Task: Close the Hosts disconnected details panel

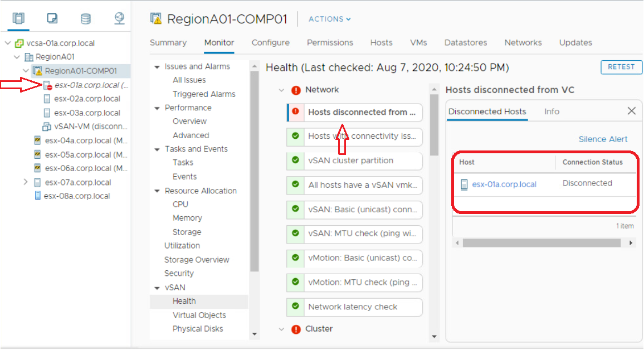Action: click(x=631, y=111)
